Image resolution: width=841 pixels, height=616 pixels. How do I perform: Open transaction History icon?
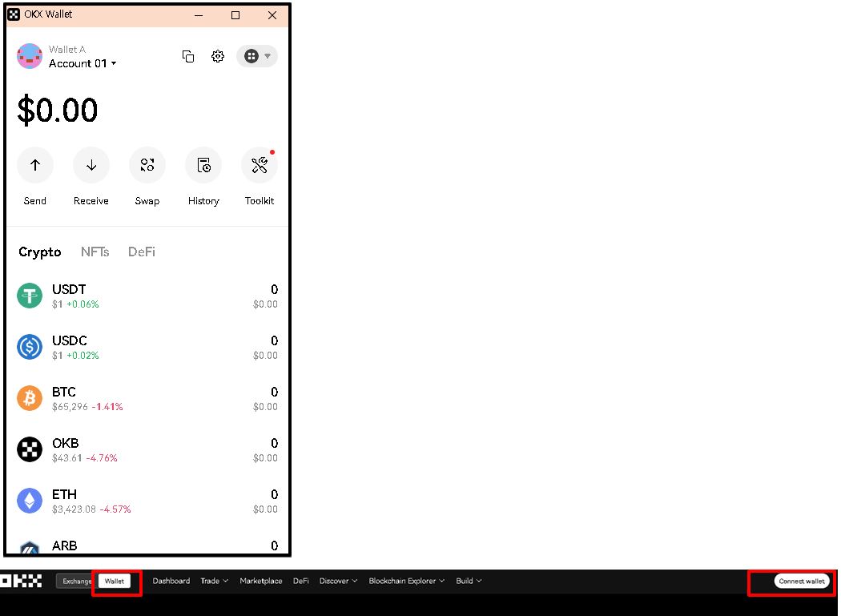click(x=203, y=165)
